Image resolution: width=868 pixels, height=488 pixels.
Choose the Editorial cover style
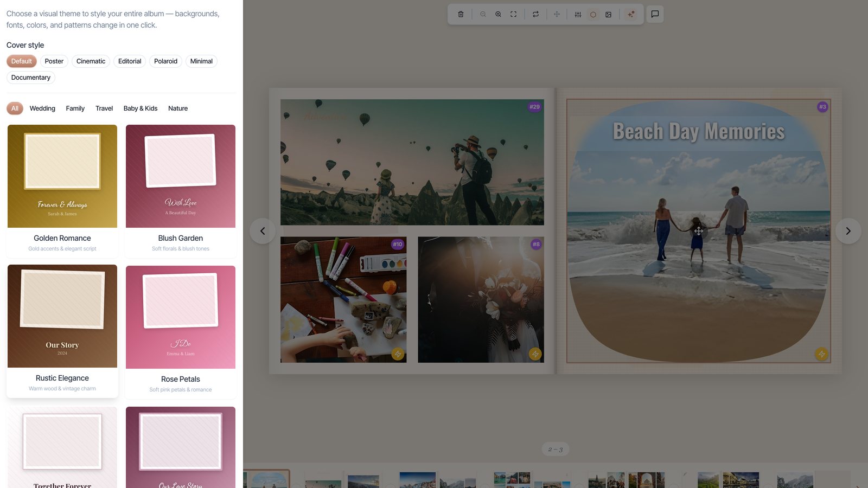130,61
